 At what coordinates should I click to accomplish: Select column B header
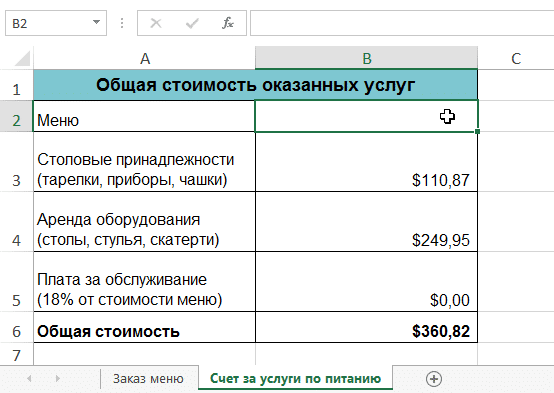click(x=366, y=58)
